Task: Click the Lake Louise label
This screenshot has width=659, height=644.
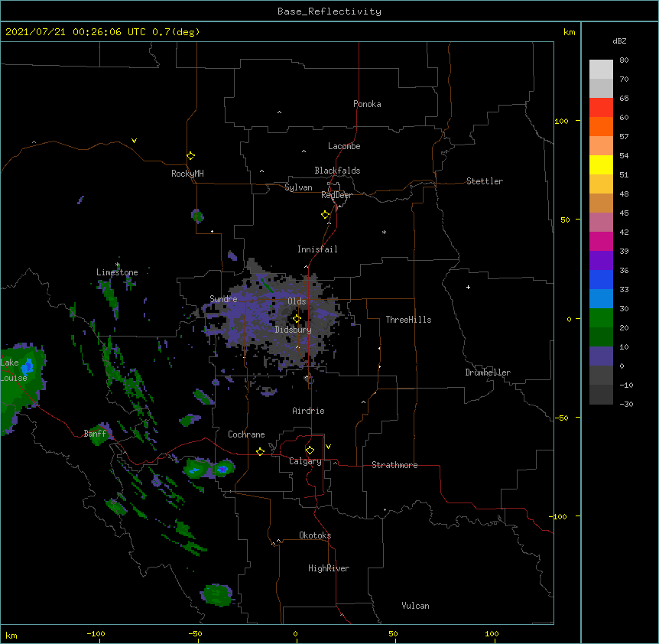Action: (x=14, y=370)
